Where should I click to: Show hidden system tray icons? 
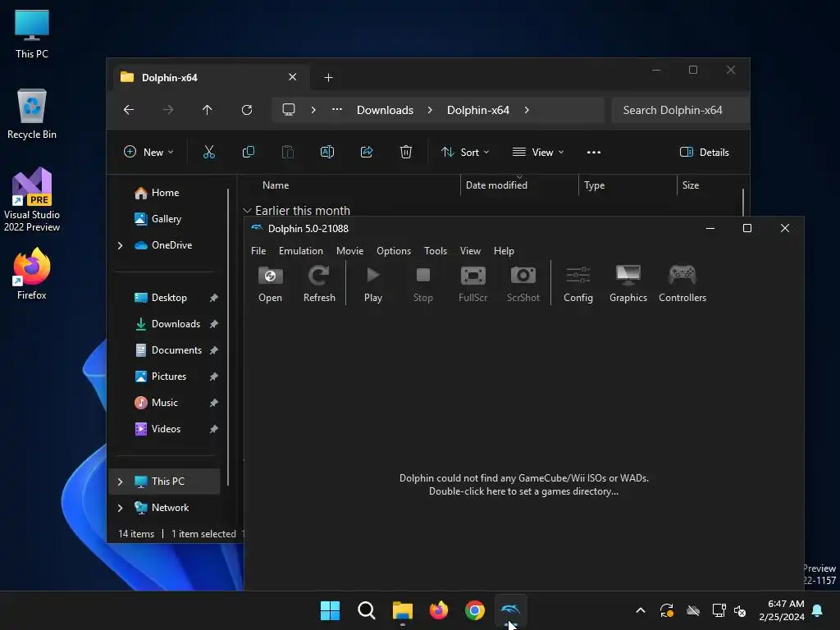pyautogui.click(x=640, y=610)
